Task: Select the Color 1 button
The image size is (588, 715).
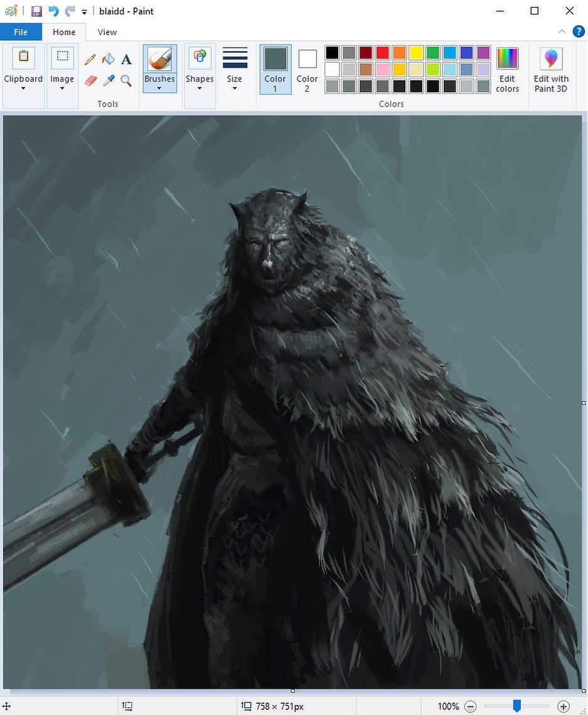Action: tap(275, 70)
